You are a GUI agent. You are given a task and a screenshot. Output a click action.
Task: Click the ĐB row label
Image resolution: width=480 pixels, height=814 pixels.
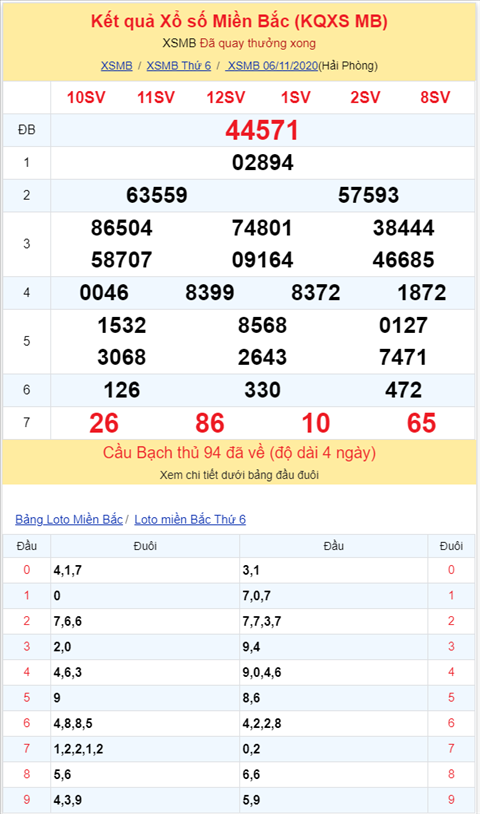(26, 130)
